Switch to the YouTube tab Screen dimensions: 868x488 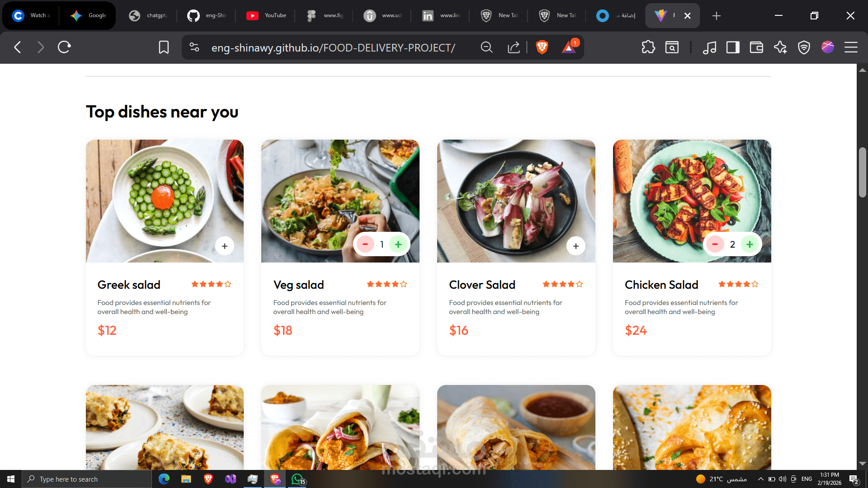point(267,15)
